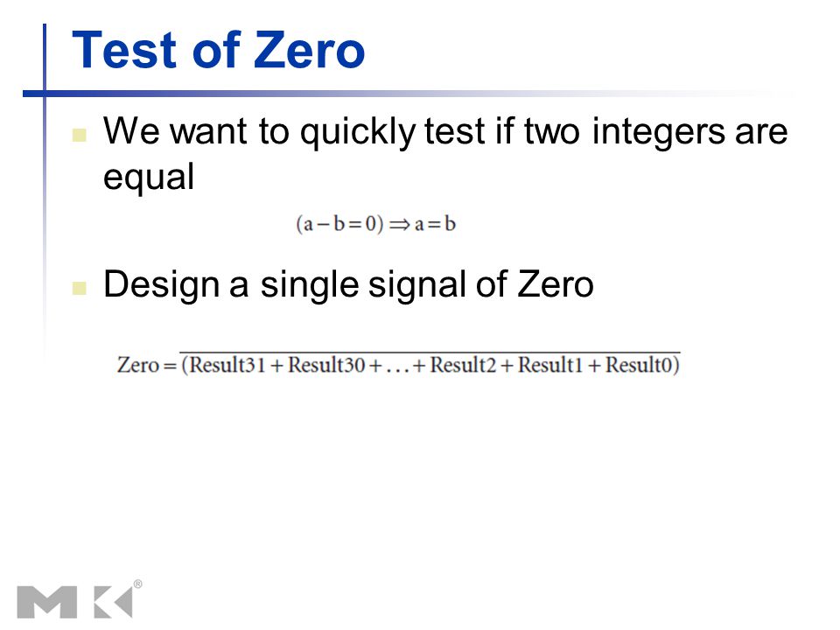840x630 pixels.
Task: Click the implication arrow in the equation
Action: 399,225
